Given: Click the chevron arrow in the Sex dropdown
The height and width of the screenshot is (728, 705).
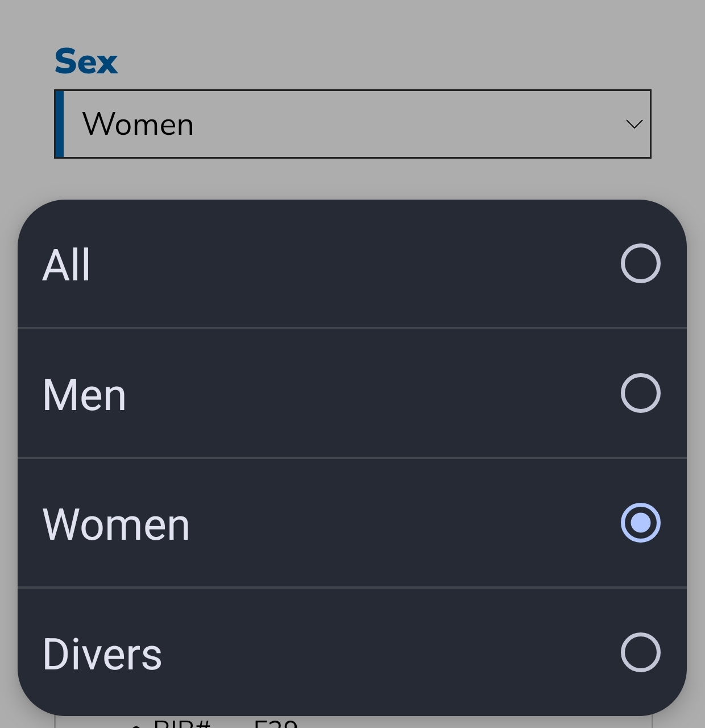Looking at the screenshot, I should (x=634, y=124).
